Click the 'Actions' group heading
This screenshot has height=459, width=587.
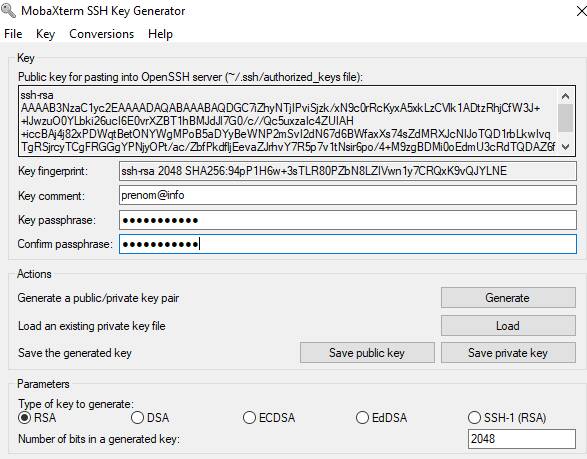point(34,274)
